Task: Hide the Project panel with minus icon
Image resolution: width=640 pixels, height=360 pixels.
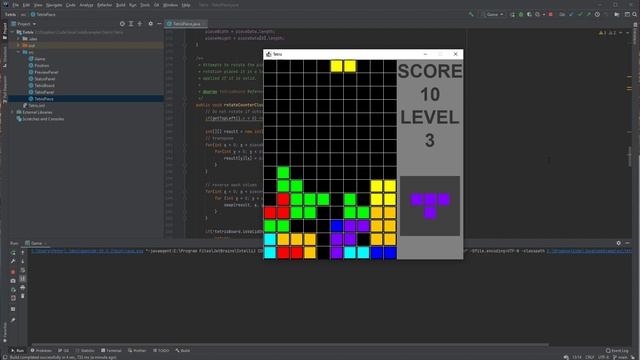Action: (159, 24)
